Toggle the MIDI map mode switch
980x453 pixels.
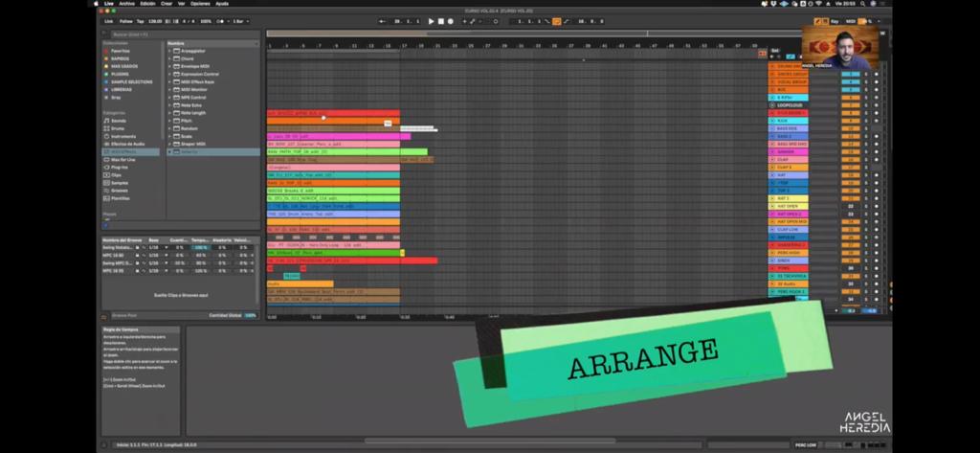point(849,20)
